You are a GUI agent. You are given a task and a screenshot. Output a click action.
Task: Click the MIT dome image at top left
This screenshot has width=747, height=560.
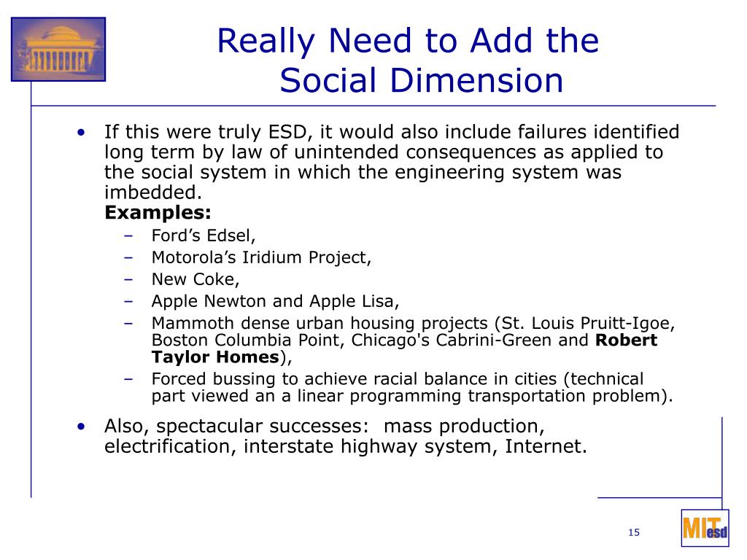tap(58, 50)
